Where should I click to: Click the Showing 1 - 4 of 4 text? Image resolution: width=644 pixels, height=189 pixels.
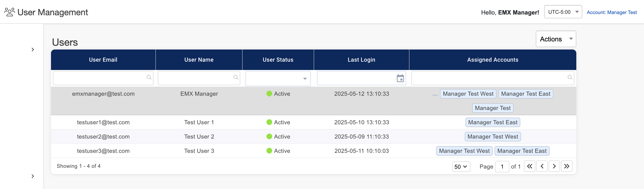point(78,166)
